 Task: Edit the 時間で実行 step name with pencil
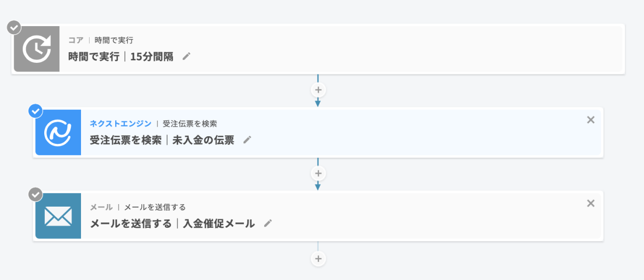187,56
